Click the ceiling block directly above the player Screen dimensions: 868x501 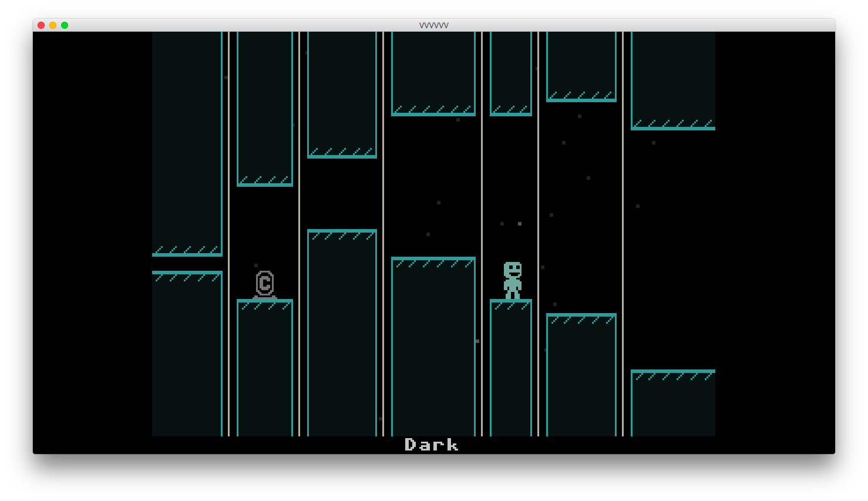pos(510,73)
